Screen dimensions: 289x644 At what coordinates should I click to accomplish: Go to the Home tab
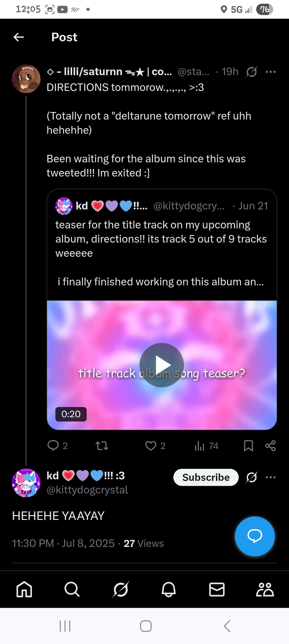(x=24, y=589)
